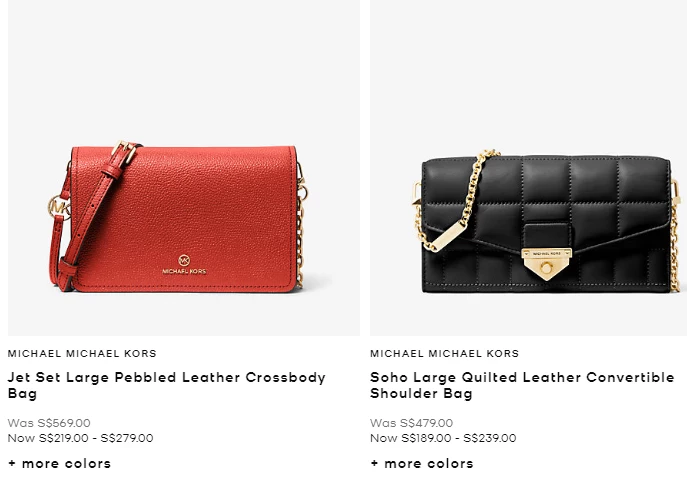Viewport: 687px width, 489px height.
Task: Click the Soho Large Quilted Leather Convertible title
Action: coord(522,385)
